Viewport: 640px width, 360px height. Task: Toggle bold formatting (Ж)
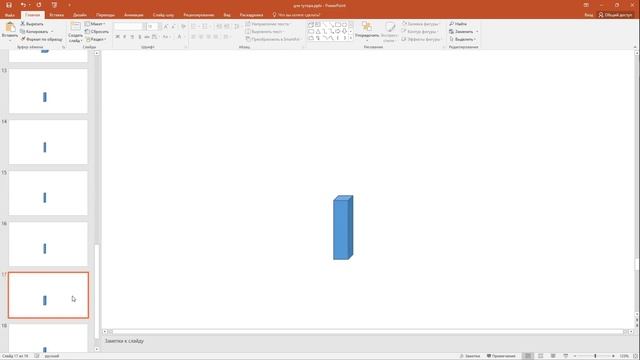pyautogui.click(x=118, y=37)
